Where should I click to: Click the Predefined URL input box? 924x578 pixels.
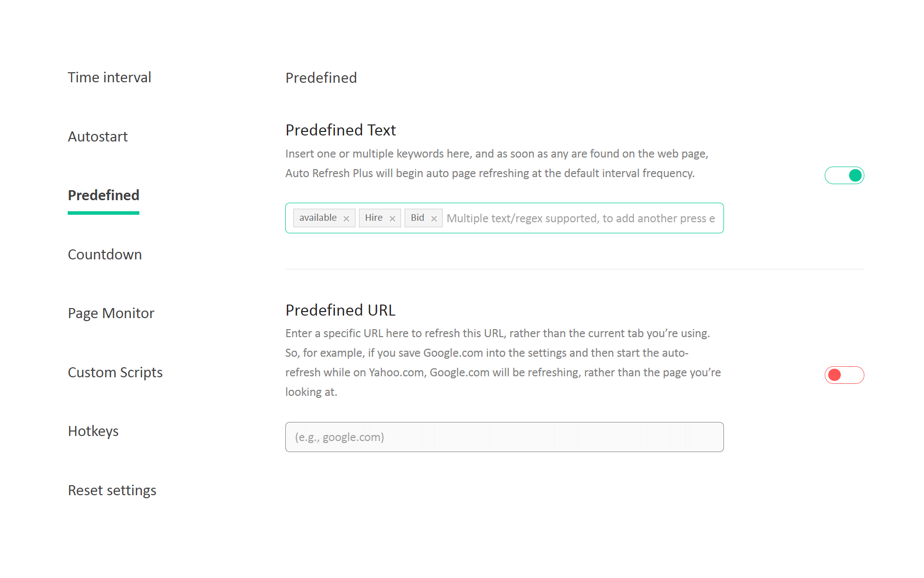(504, 438)
